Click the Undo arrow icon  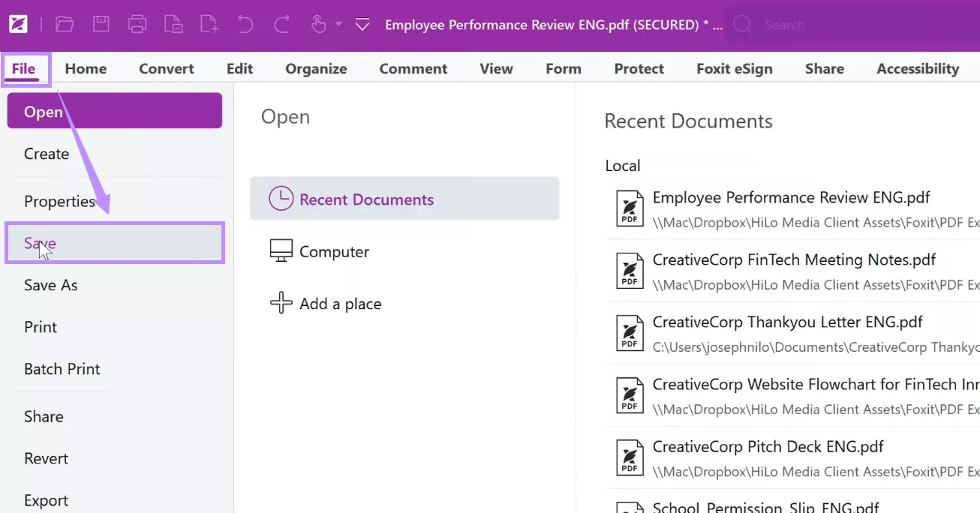[x=245, y=24]
